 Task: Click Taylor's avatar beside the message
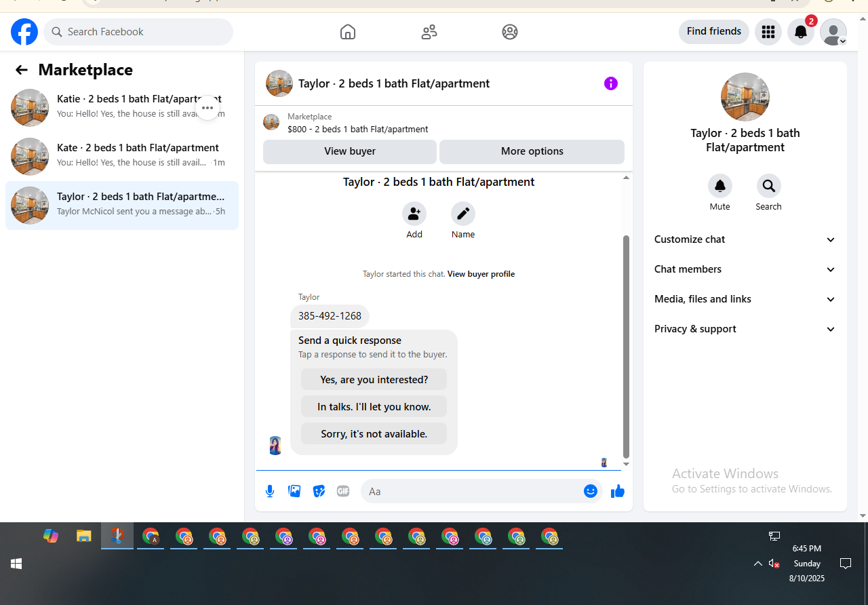pyautogui.click(x=275, y=446)
